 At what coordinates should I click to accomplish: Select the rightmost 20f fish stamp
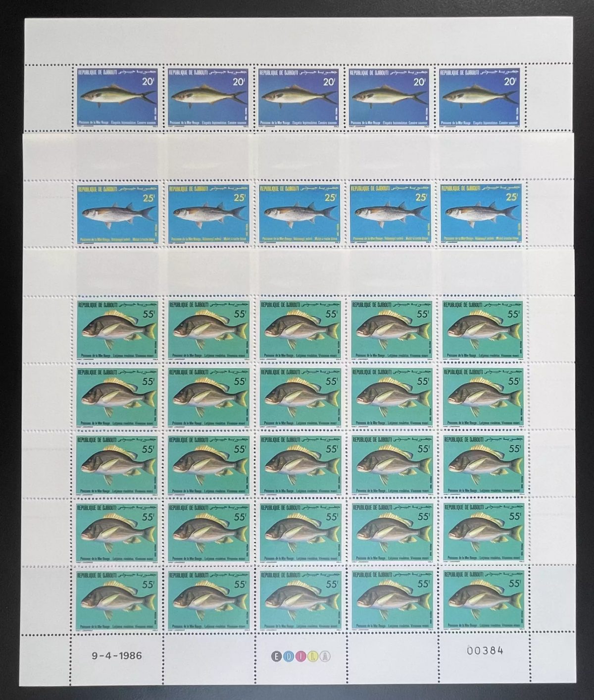tap(480, 98)
